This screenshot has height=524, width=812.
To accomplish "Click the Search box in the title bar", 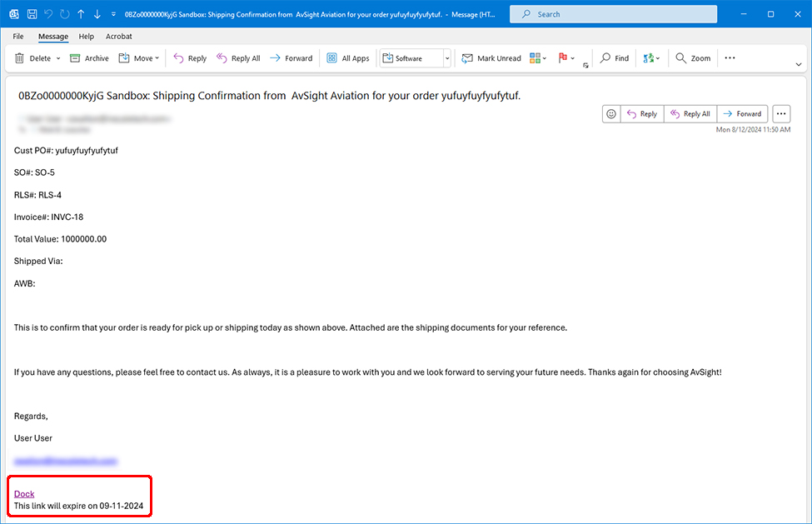I will click(x=613, y=13).
